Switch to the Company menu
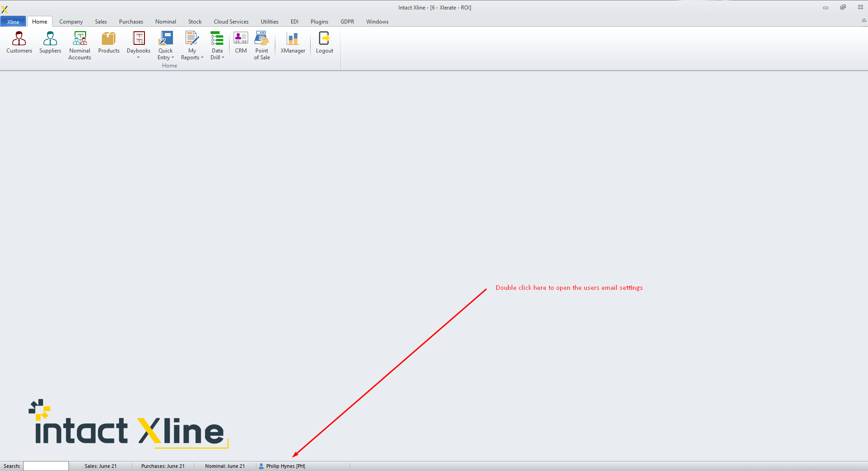Image resolution: width=868 pixels, height=471 pixels. pos(71,21)
